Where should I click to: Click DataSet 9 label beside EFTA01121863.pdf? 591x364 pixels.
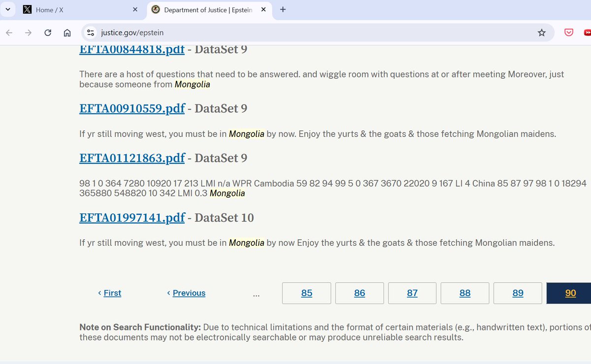(x=221, y=158)
